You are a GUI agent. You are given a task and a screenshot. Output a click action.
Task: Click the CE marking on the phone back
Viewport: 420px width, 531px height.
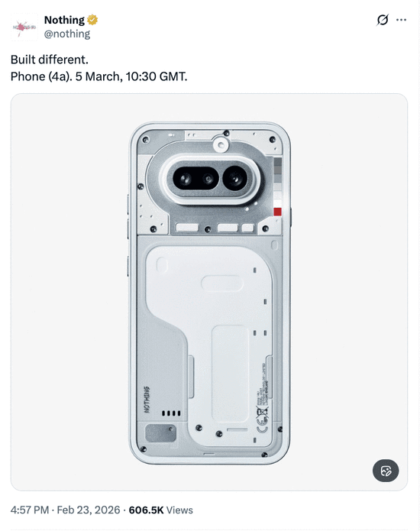262,425
